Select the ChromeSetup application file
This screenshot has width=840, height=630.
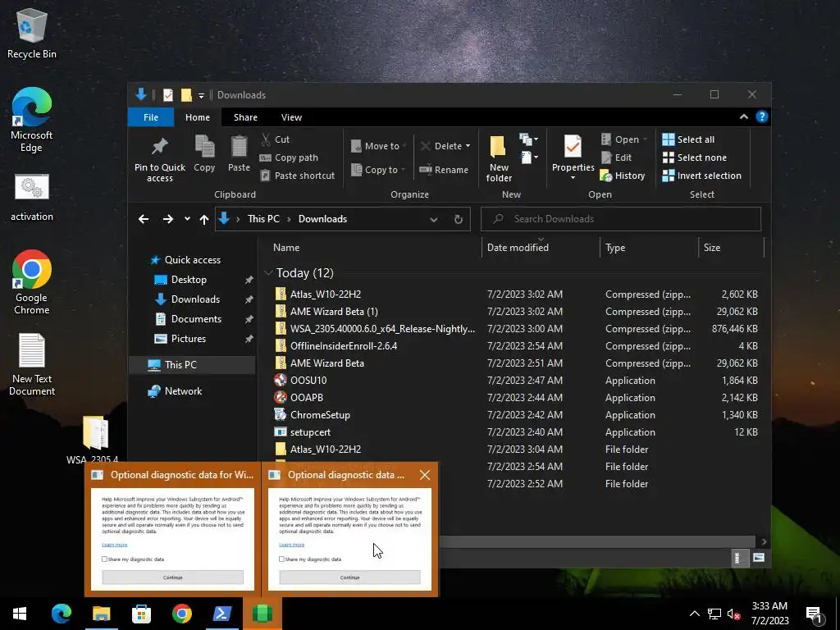(x=320, y=414)
